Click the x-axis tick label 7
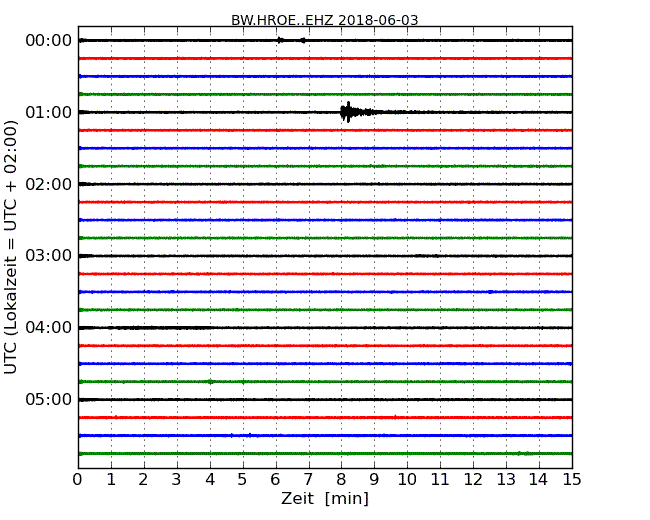Image resolution: width=650 pixels, height=520 pixels. point(308,480)
